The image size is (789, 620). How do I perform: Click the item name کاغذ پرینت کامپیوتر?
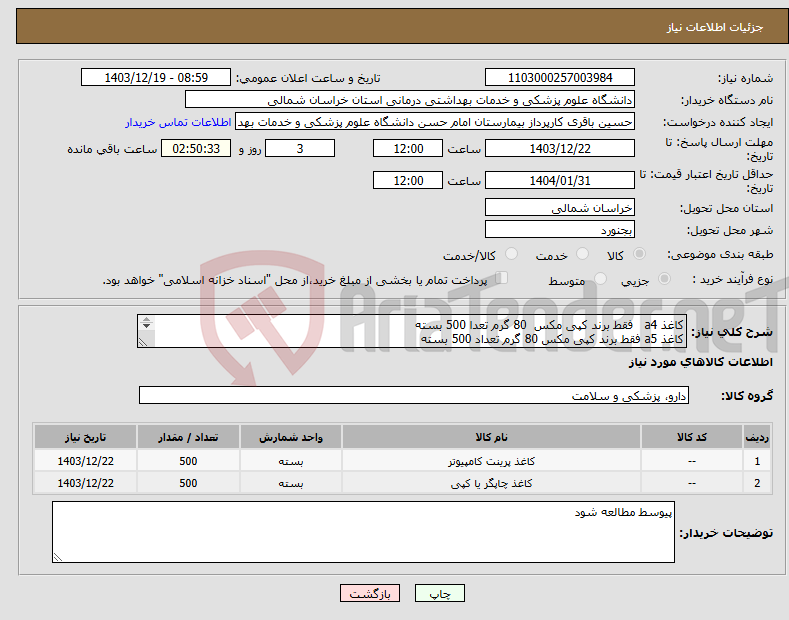491,461
